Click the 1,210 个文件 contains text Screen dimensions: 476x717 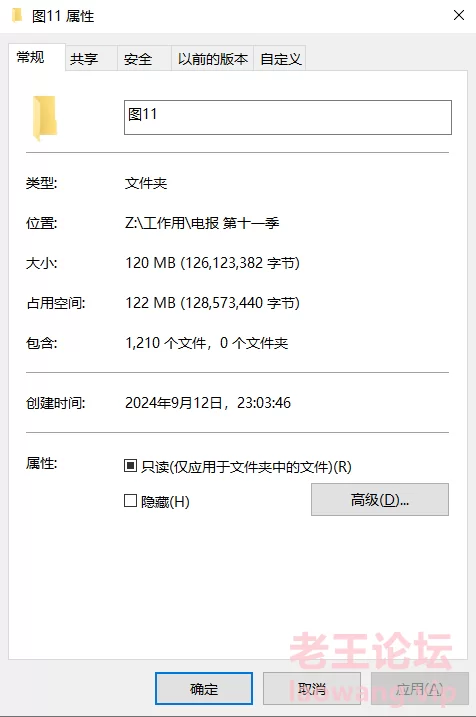coord(166,343)
